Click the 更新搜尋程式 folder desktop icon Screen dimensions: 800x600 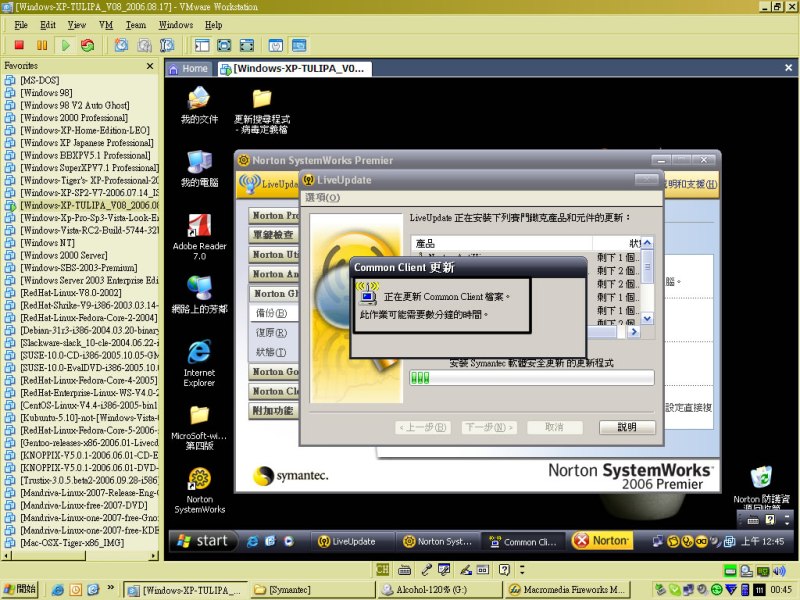pos(262,111)
